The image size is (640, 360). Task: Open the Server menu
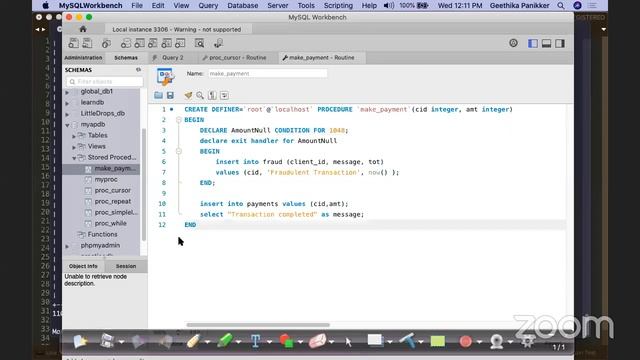[x=278, y=6]
